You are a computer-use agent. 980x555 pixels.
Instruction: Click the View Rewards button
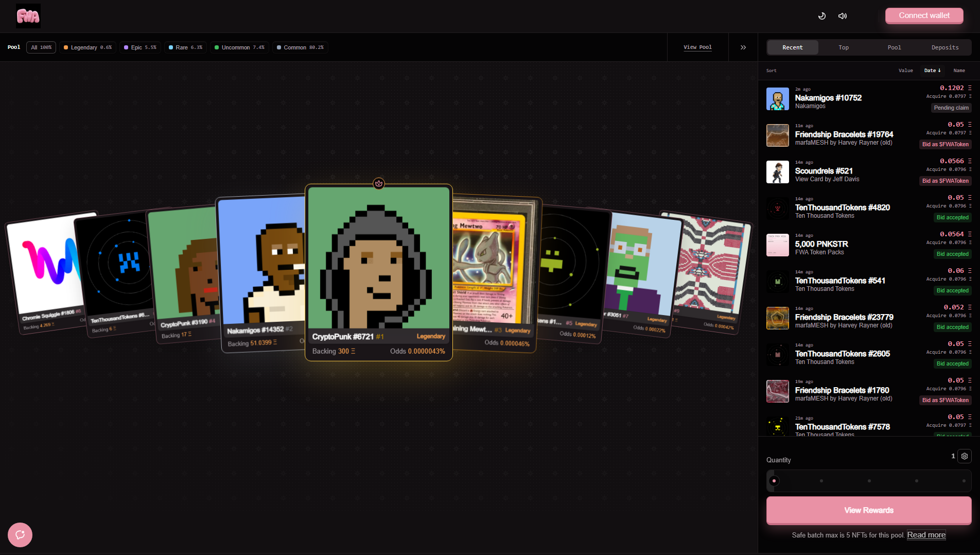pyautogui.click(x=869, y=510)
